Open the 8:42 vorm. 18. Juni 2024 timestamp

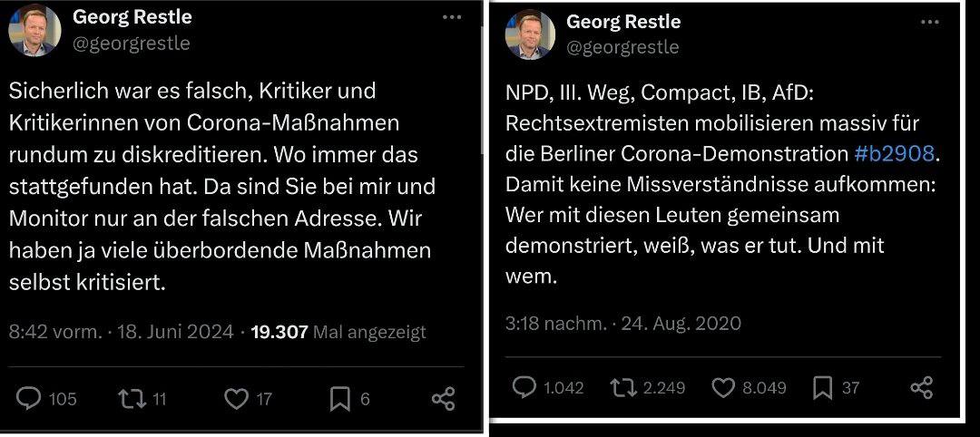(121, 332)
